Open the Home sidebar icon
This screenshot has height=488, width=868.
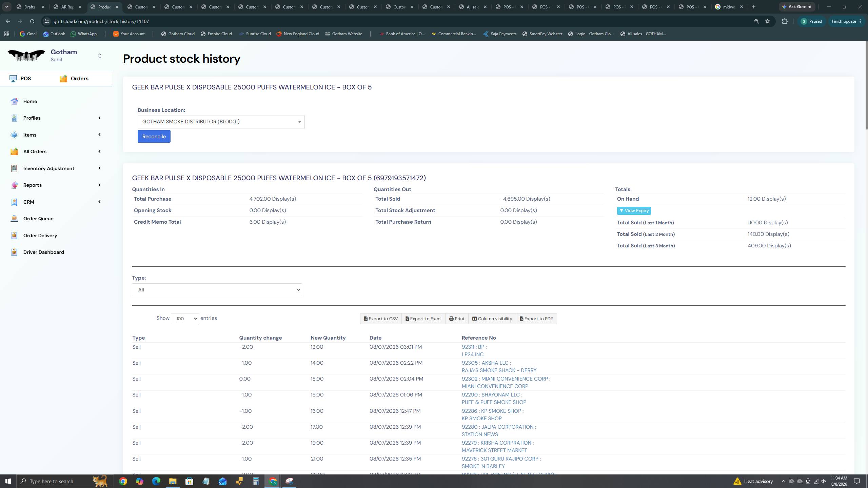[14, 101]
